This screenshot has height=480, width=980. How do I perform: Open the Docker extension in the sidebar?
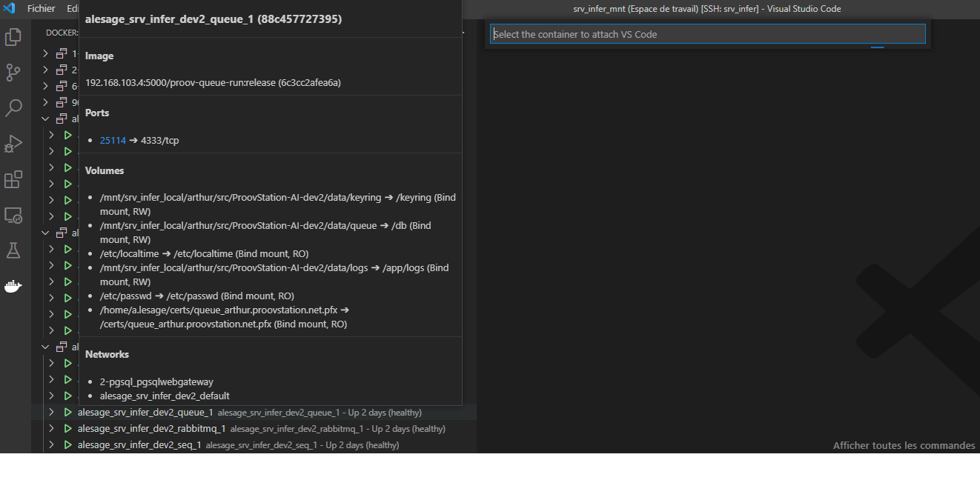[12, 286]
